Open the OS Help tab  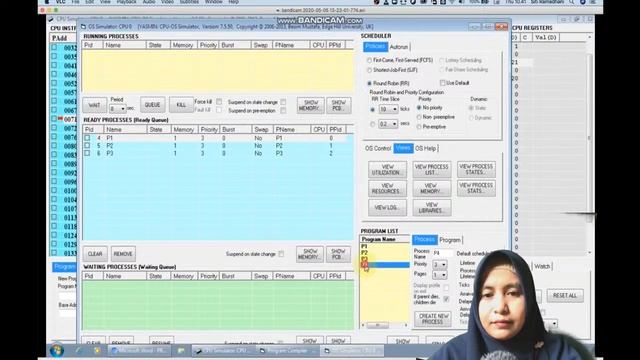(x=426, y=148)
